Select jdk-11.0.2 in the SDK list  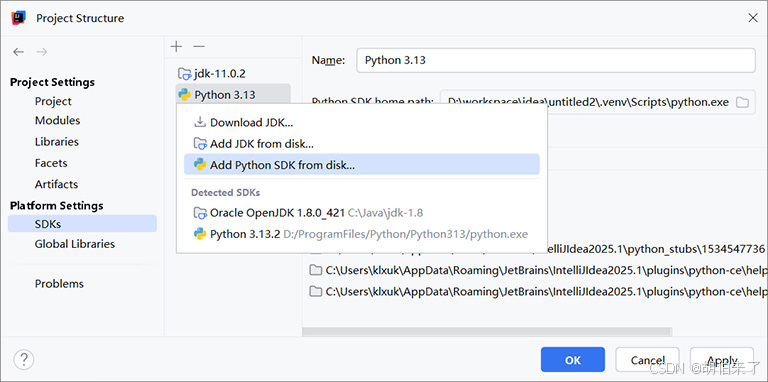233,74
